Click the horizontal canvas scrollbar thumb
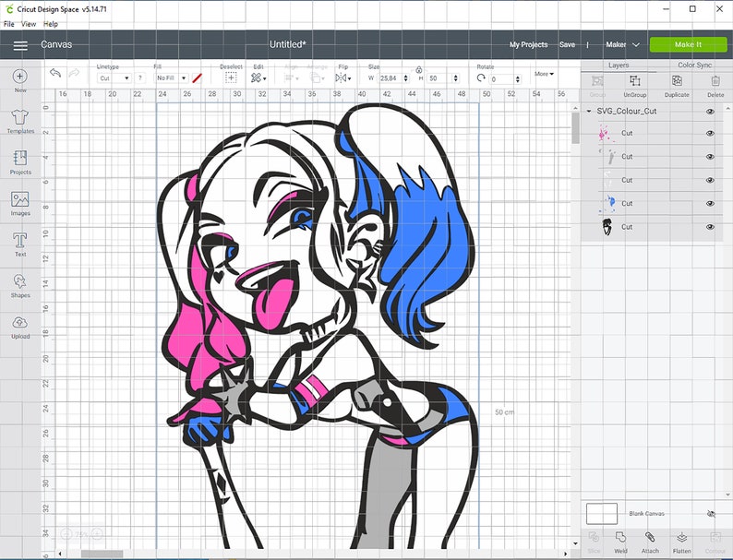The image size is (733, 560). click(102, 554)
